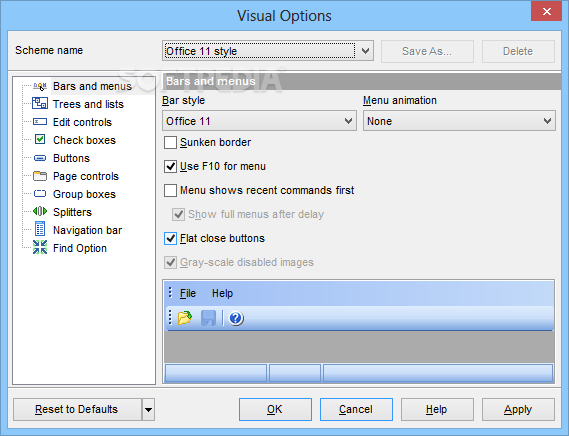Click the Save As... button
The image size is (569, 436).
point(427,51)
